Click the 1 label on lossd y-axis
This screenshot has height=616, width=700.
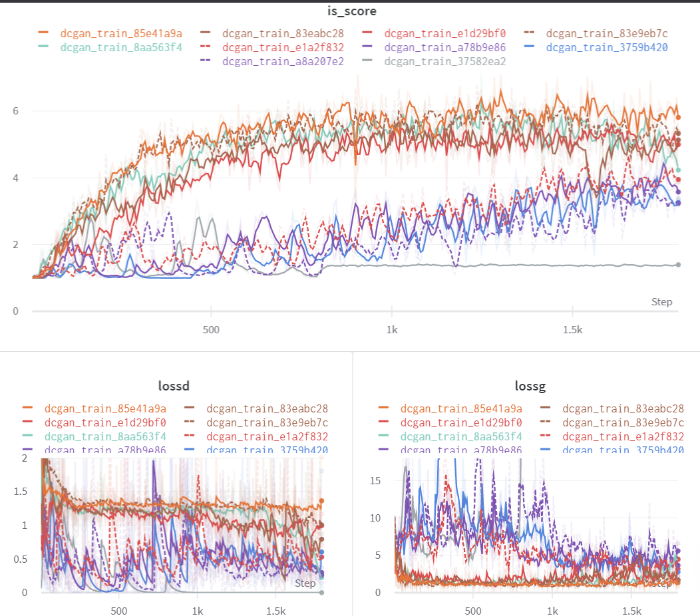25,526
